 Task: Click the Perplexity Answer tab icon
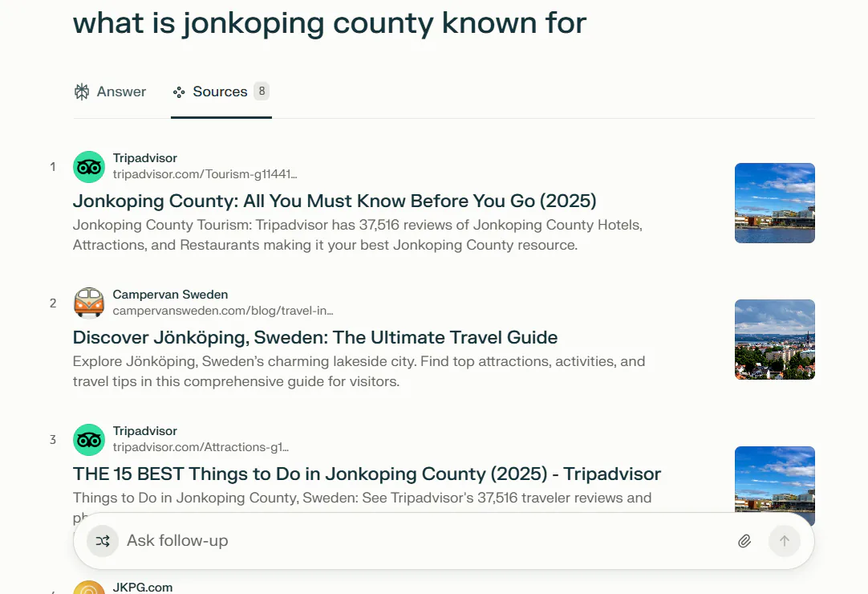[x=82, y=92]
